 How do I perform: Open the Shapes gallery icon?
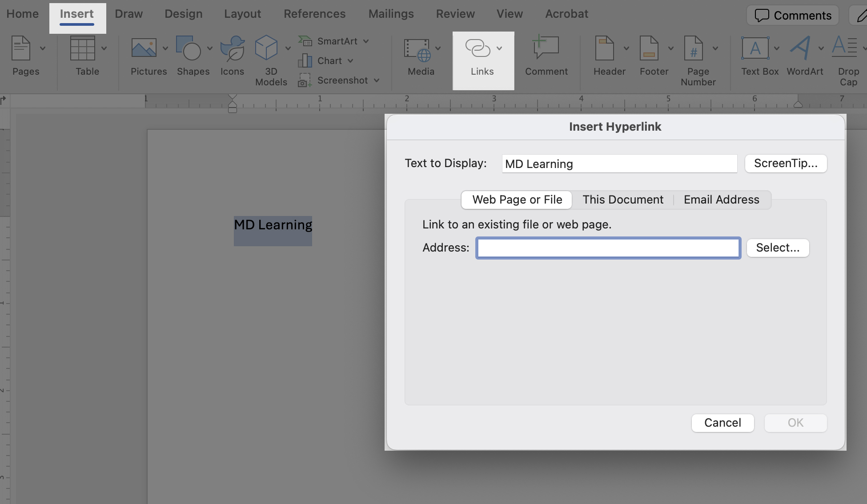coord(189,48)
